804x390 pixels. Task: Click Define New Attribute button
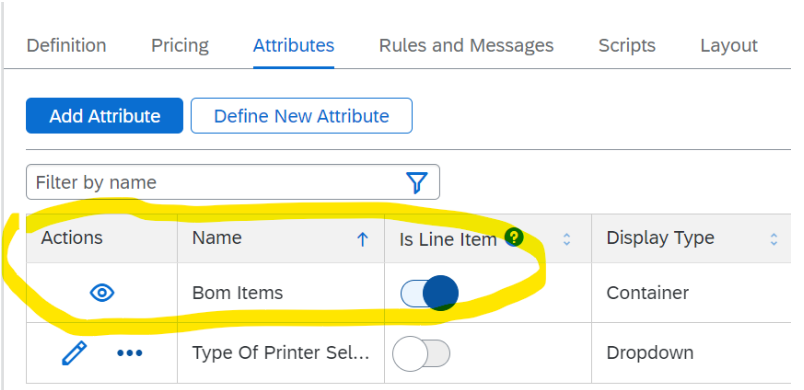(x=302, y=116)
